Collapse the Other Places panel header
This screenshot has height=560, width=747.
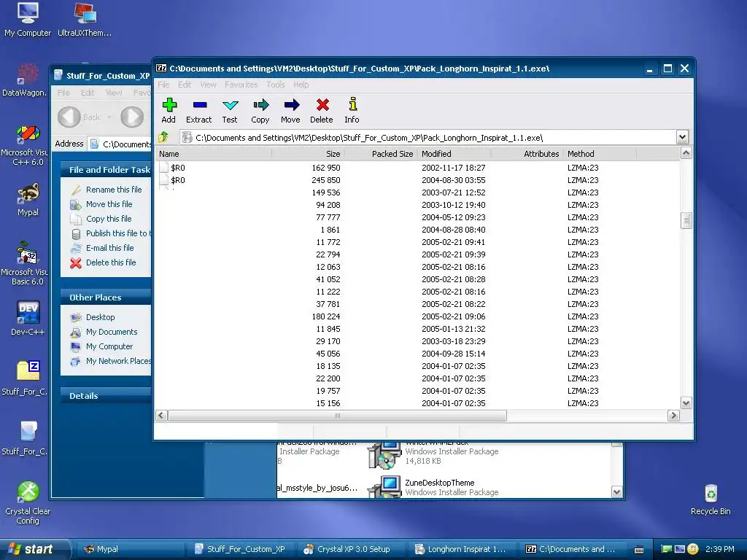[x=106, y=297]
